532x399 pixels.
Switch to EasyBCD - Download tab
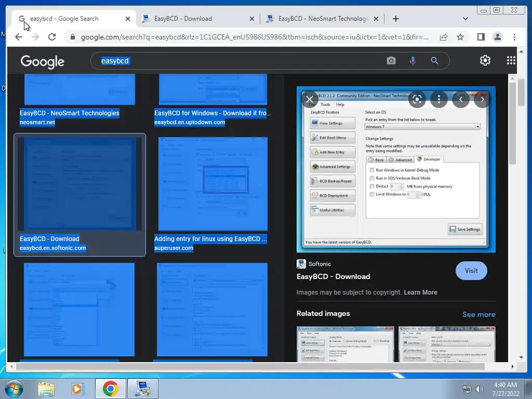coord(198,19)
